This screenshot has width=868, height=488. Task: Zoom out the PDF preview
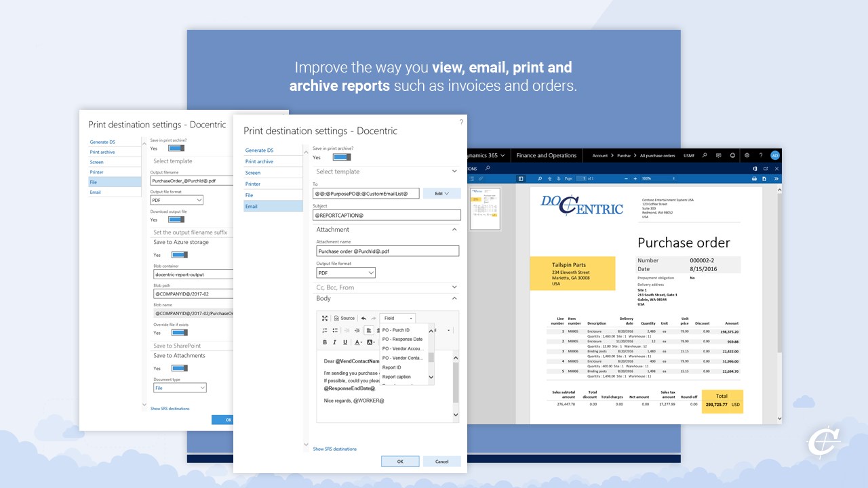(x=625, y=179)
